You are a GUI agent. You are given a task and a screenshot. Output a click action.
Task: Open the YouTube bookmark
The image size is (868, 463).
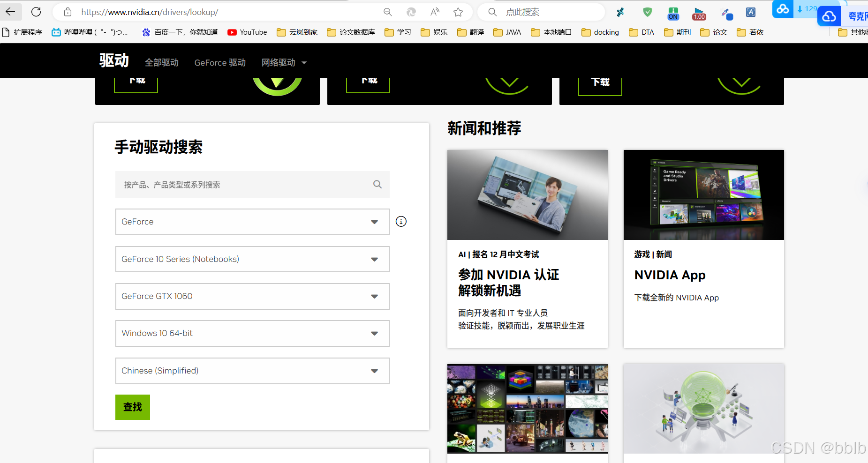tap(247, 32)
